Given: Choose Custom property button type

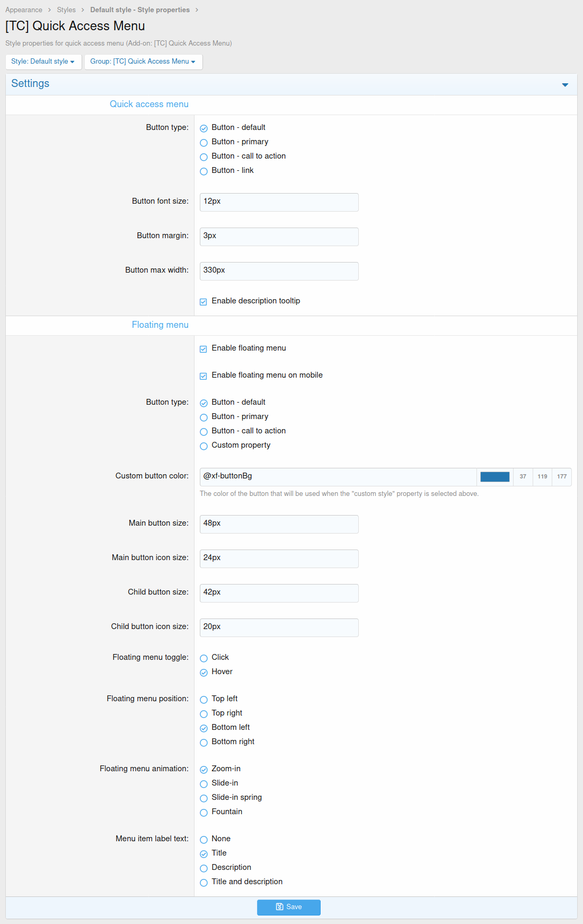Looking at the screenshot, I should [x=204, y=446].
